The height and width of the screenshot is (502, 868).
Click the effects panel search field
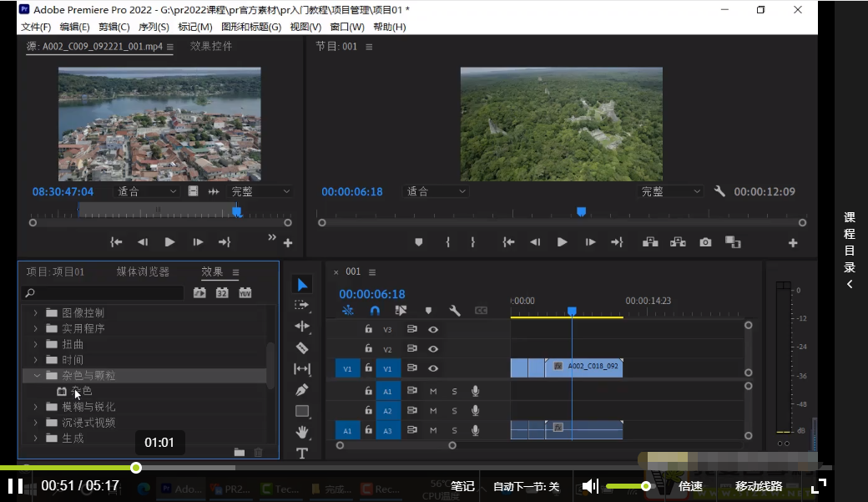tap(103, 293)
